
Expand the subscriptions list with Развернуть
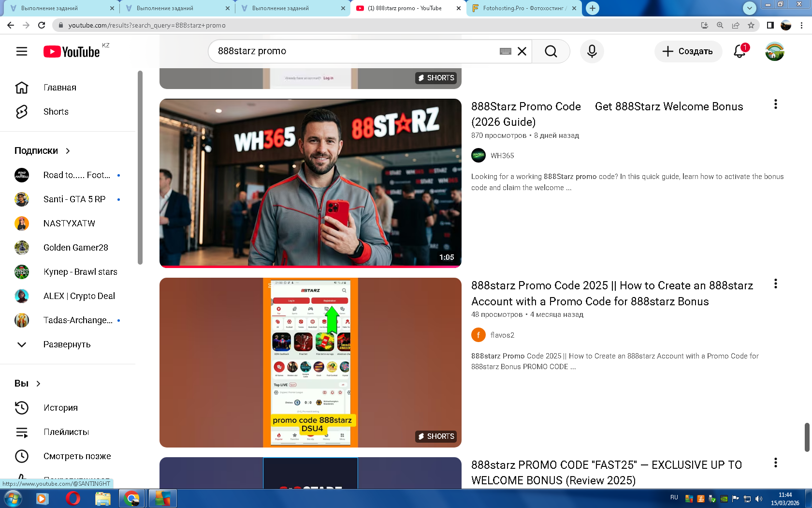click(x=67, y=344)
